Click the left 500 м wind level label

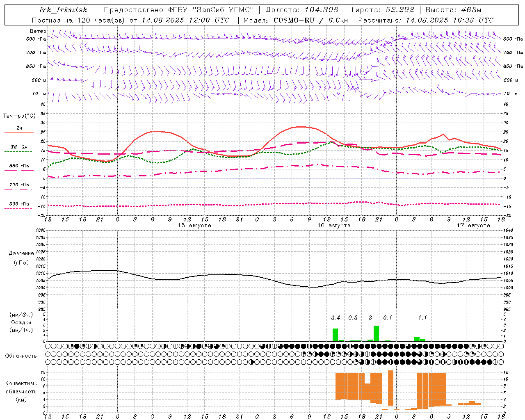39,80
